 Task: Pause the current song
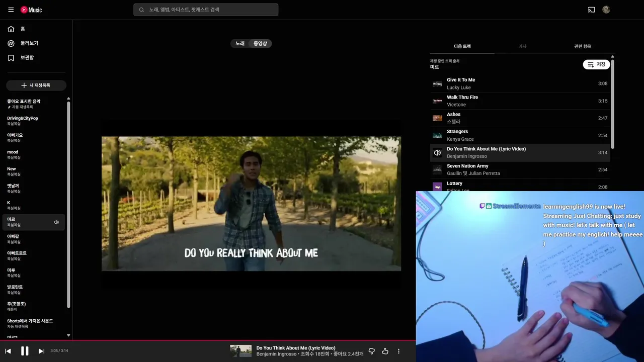click(x=25, y=351)
